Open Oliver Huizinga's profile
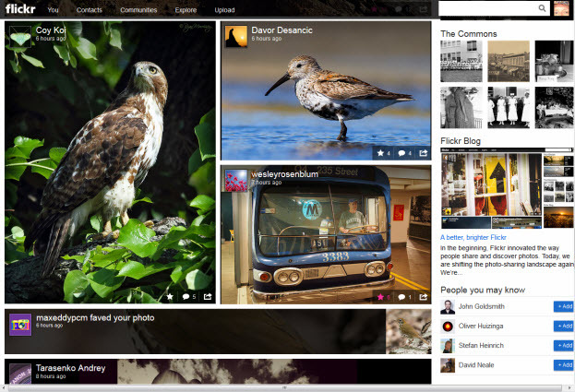The image size is (575, 392). 481,326
